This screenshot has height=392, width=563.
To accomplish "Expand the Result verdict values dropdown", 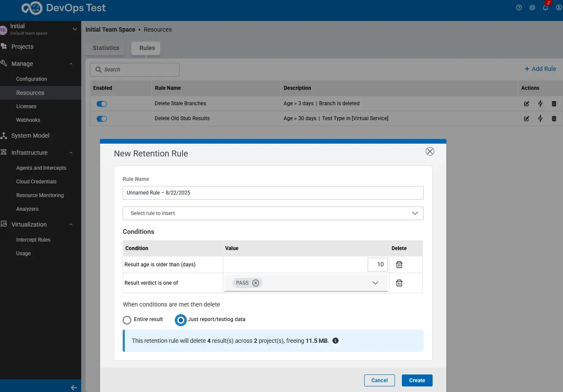I will click(375, 283).
